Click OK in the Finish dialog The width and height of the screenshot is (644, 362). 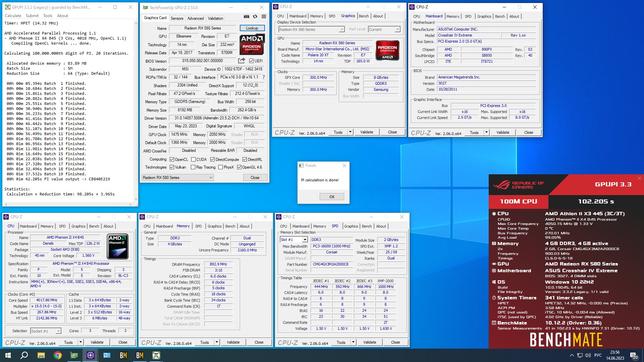(x=332, y=197)
